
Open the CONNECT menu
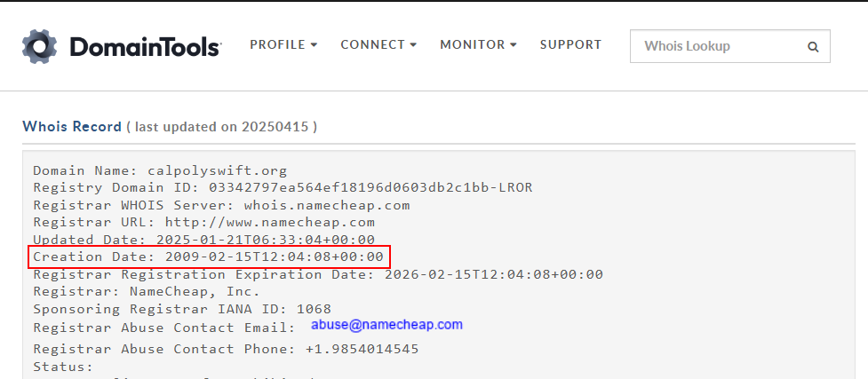[378, 44]
